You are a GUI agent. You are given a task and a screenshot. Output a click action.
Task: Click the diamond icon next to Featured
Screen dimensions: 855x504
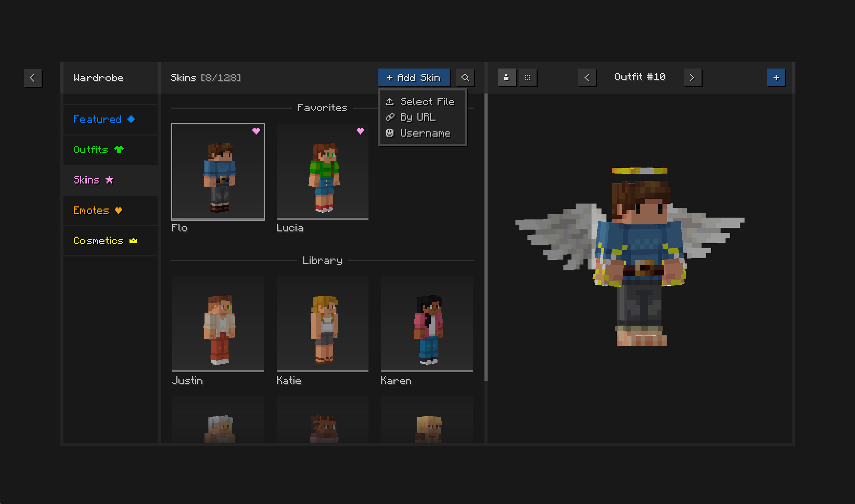coord(131,119)
